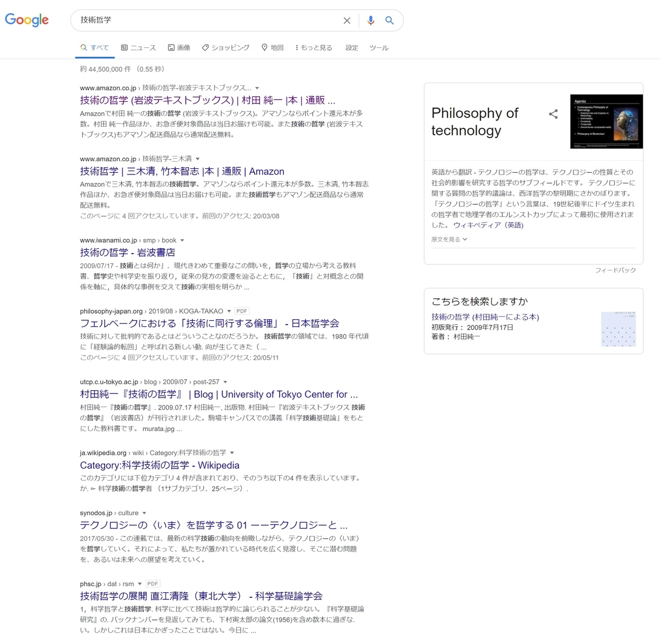Click the 技術の哲学 book cover thumbnail
Screen dimensions: 661x644
(618, 329)
